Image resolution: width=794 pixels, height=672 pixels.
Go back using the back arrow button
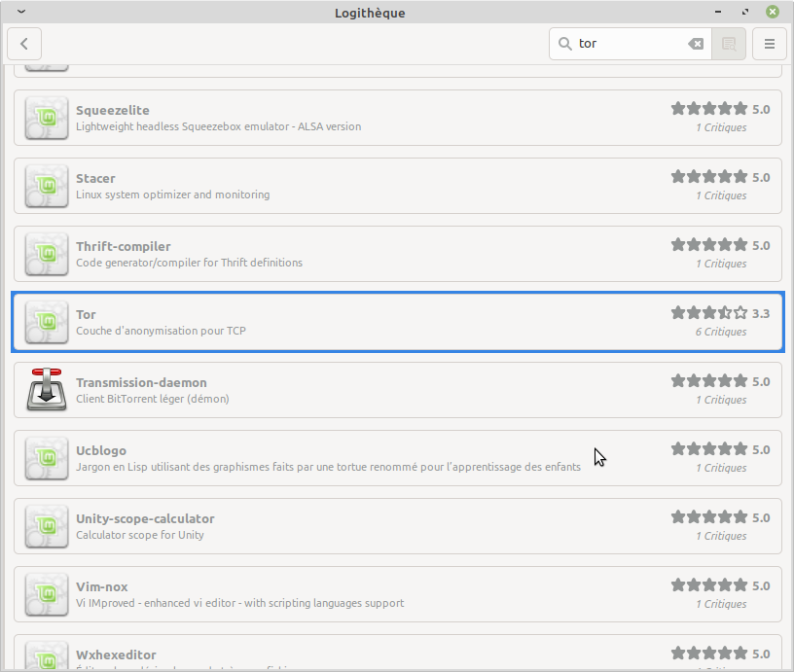click(x=24, y=44)
